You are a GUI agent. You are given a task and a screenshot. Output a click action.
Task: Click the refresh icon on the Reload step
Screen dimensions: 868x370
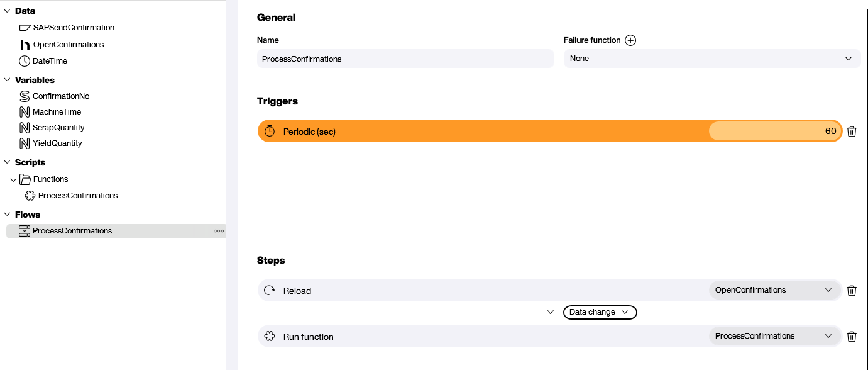click(x=270, y=290)
